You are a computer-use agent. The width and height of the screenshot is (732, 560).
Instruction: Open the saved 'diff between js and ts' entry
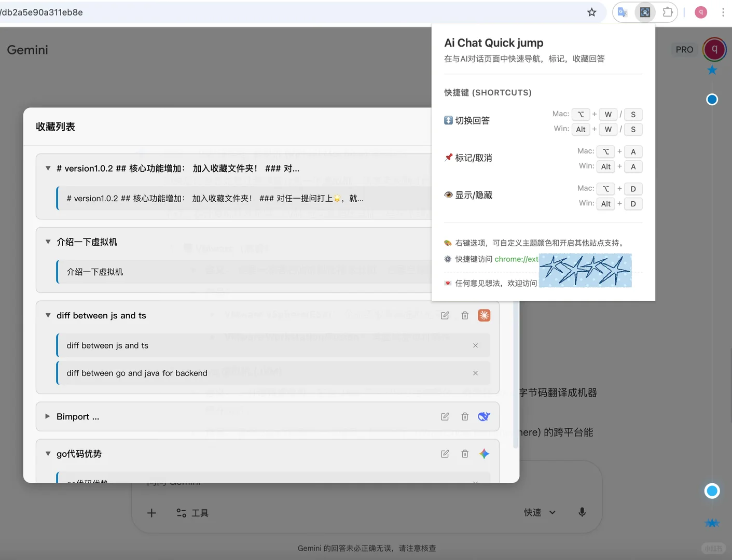273,345
